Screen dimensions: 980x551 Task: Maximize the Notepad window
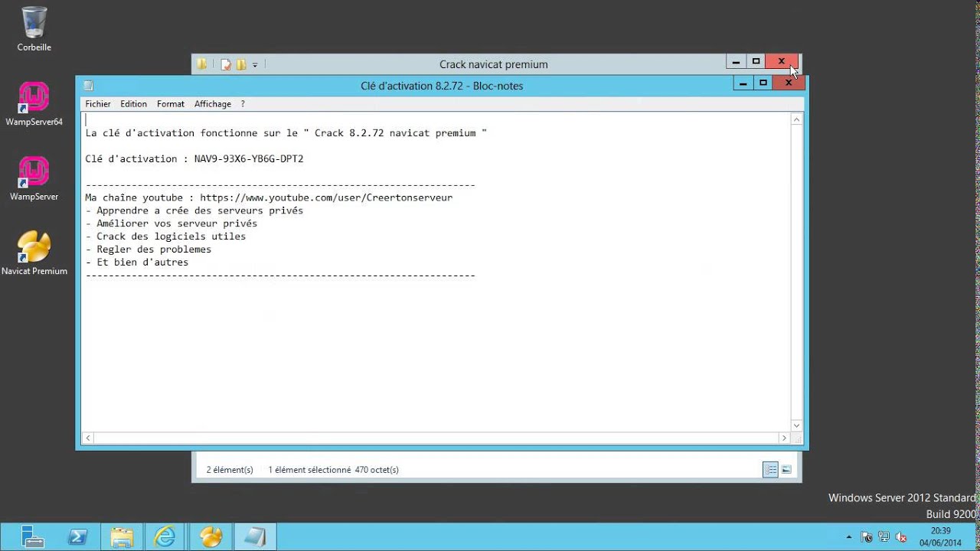pos(763,83)
